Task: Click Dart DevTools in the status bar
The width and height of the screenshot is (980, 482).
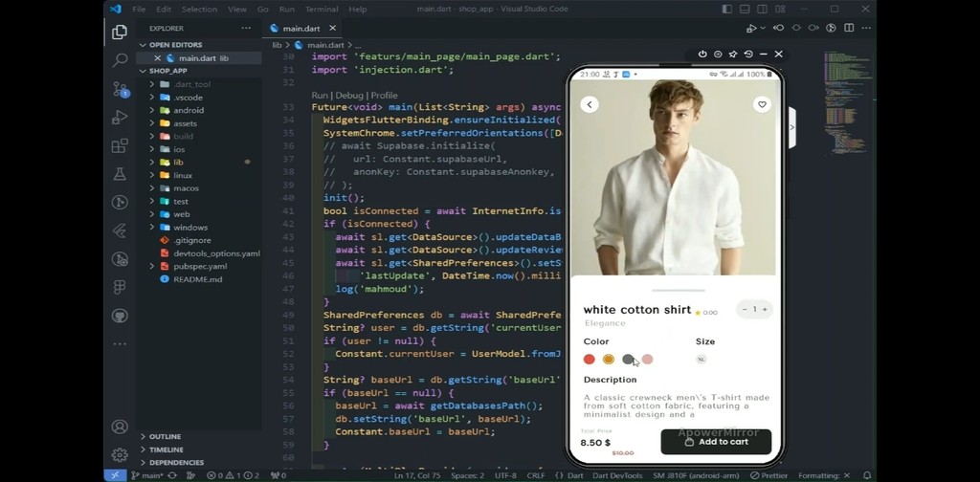Action: click(617, 475)
